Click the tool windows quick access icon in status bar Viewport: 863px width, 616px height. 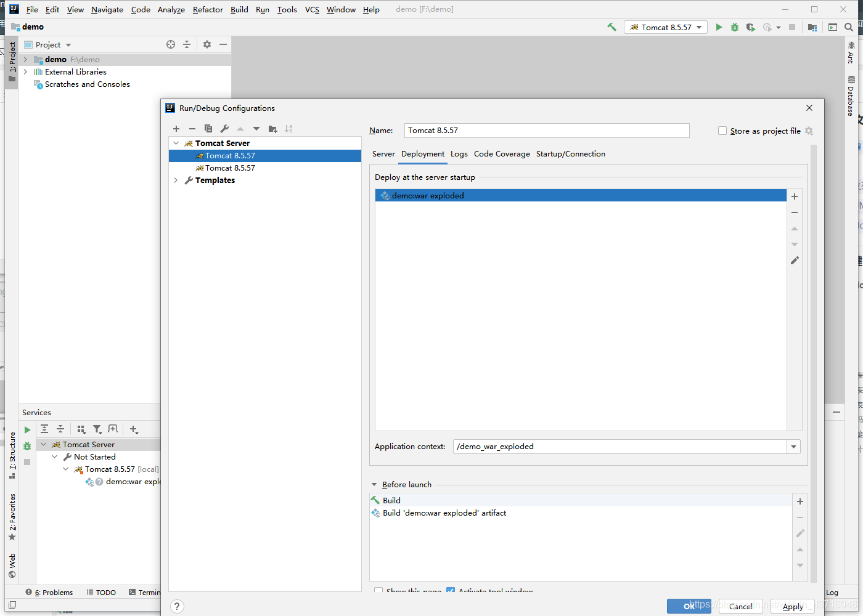click(x=12, y=605)
